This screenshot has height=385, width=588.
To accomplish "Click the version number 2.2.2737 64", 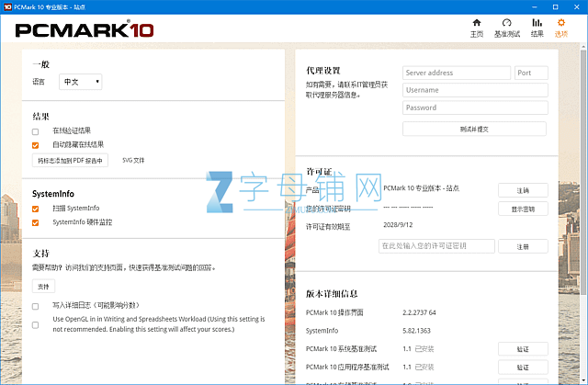I will [x=419, y=312].
